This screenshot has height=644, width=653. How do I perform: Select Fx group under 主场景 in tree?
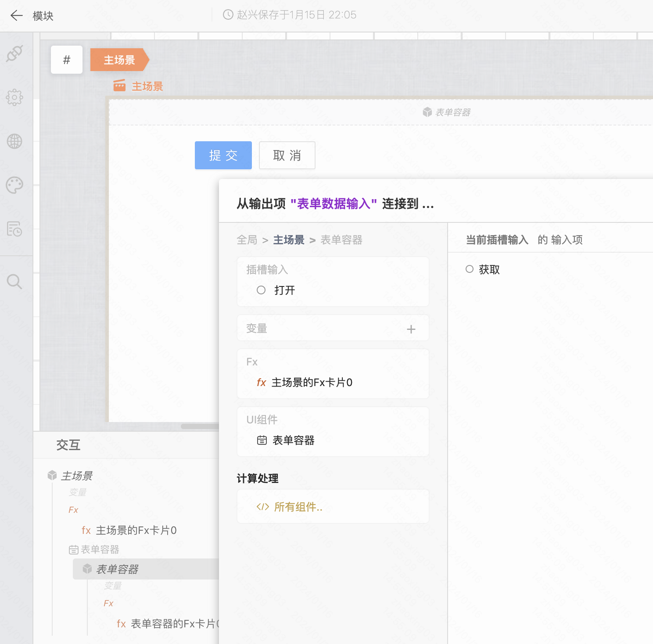coord(73,510)
